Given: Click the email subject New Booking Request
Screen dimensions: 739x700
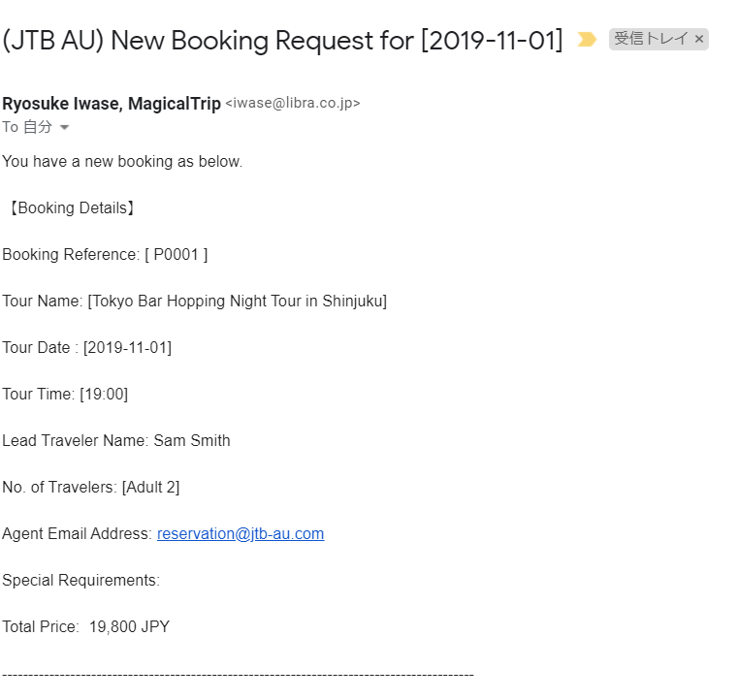Looking at the screenshot, I should (282, 41).
